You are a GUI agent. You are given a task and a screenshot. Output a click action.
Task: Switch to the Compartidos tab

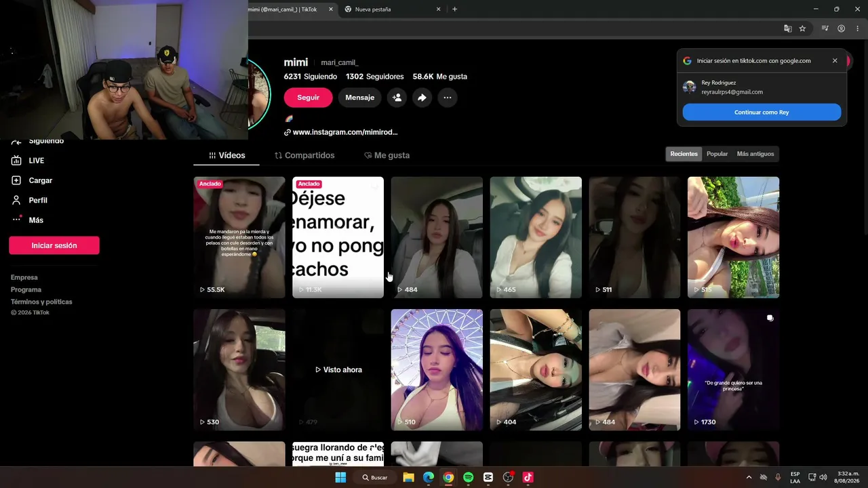coord(304,155)
